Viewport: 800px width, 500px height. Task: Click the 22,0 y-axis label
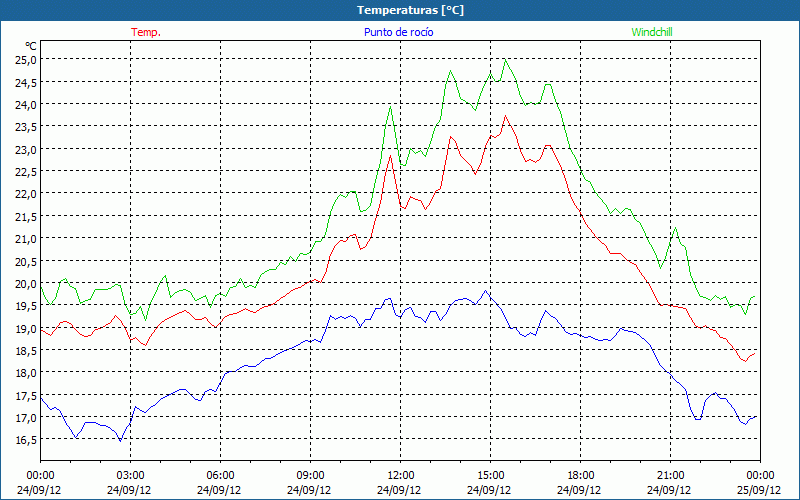26,194
